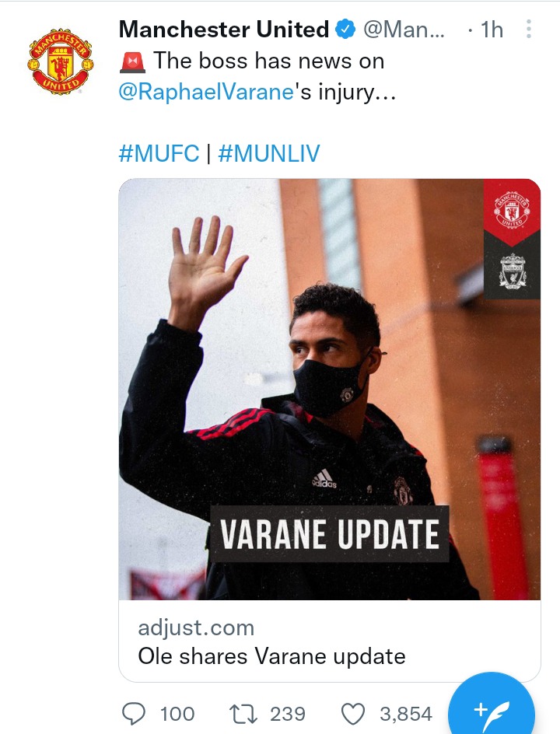560x734 pixels.
Task: Open the #MUNLIV hashtag
Action: point(269,153)
